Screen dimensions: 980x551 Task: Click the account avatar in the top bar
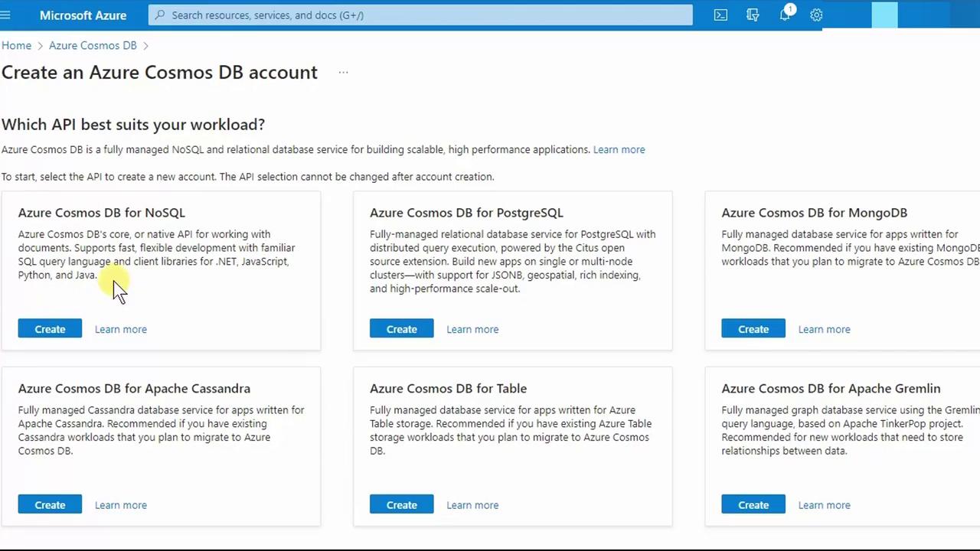point(884,15)
